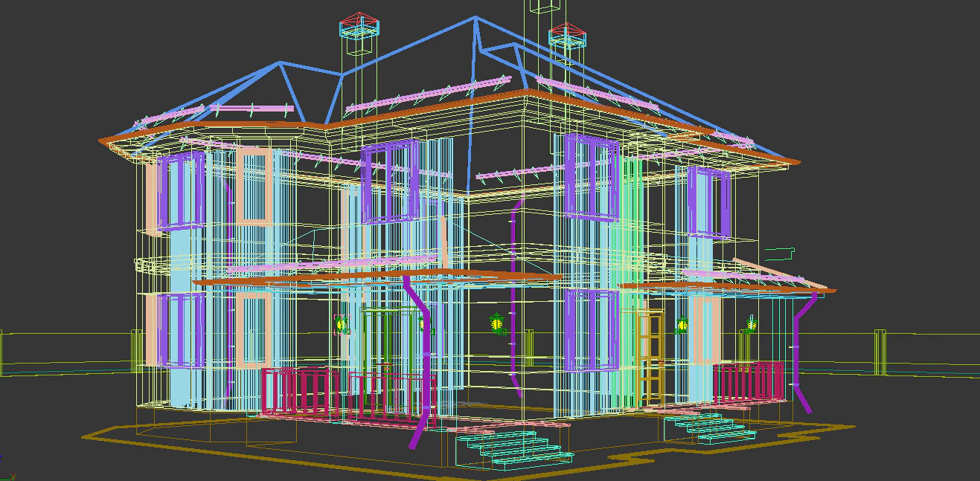980x481 pixels.
Task: Select the crimson right porch railing
Action: 749,382
